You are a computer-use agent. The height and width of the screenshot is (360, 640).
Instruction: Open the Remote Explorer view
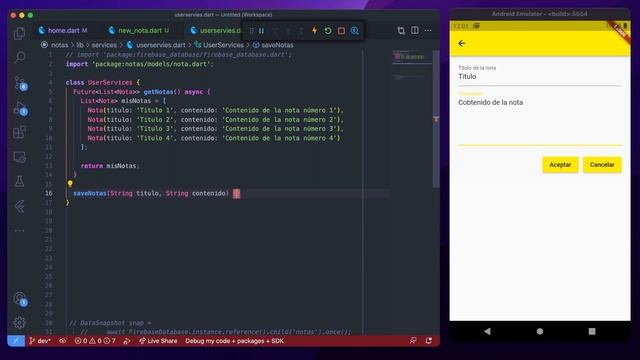coord(19,157)
